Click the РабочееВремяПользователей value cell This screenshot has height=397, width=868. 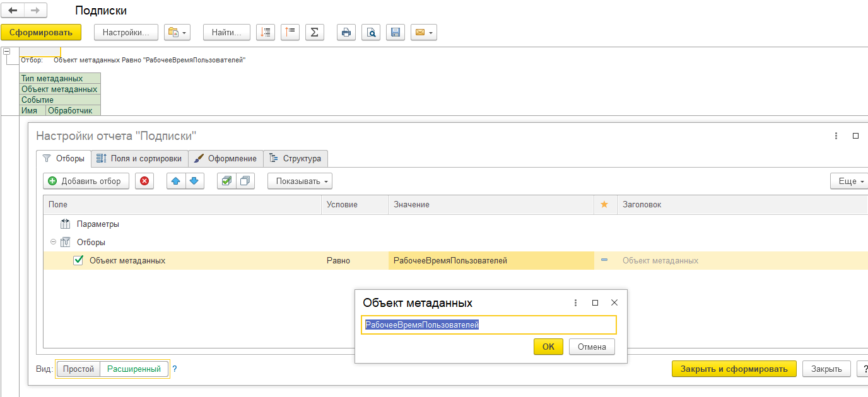[x=491, y=260]
